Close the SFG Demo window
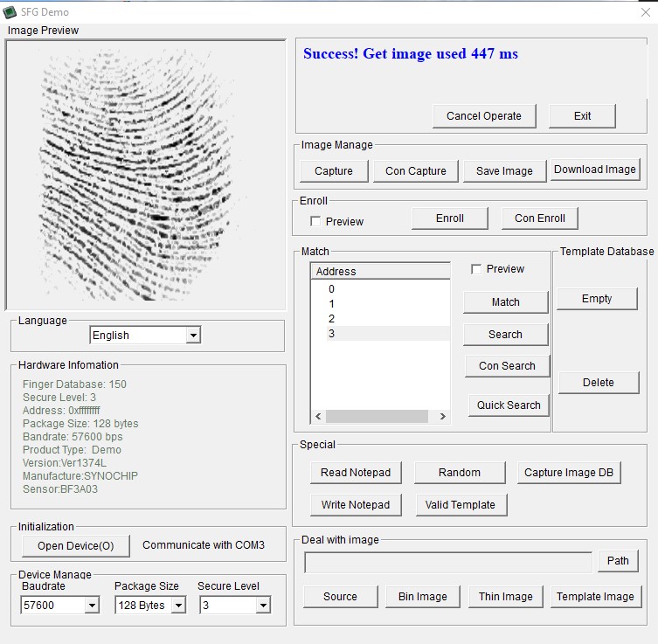This screenshot has height=644, width=658. pos(645,11)
